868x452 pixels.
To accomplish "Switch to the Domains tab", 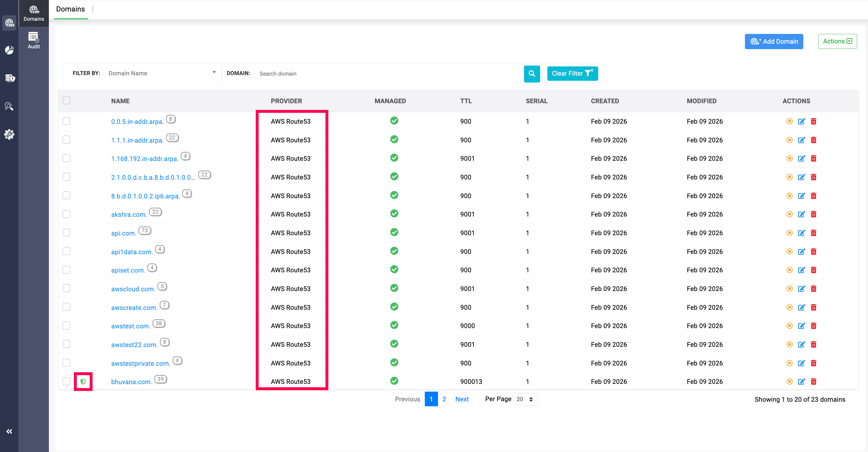I will [x=70, y=9].
